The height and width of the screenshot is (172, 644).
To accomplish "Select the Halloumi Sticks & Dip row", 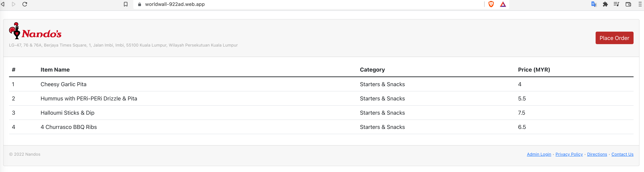I will coord(68,113).
